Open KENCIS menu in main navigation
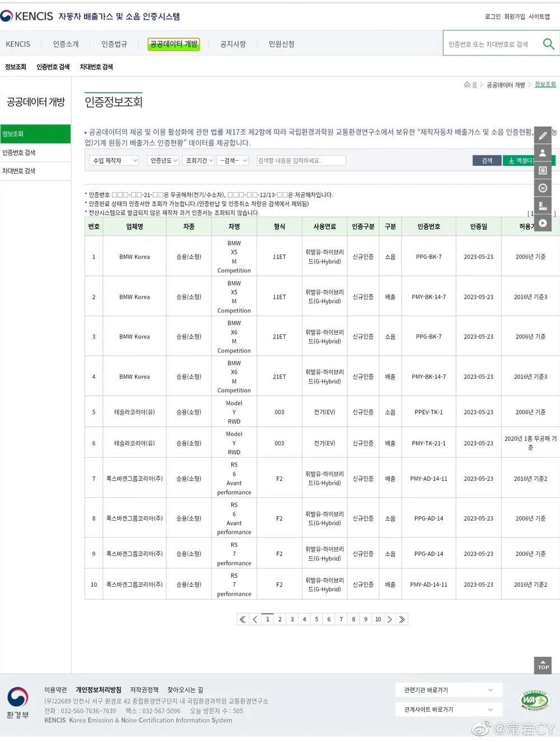 (18, 44)
